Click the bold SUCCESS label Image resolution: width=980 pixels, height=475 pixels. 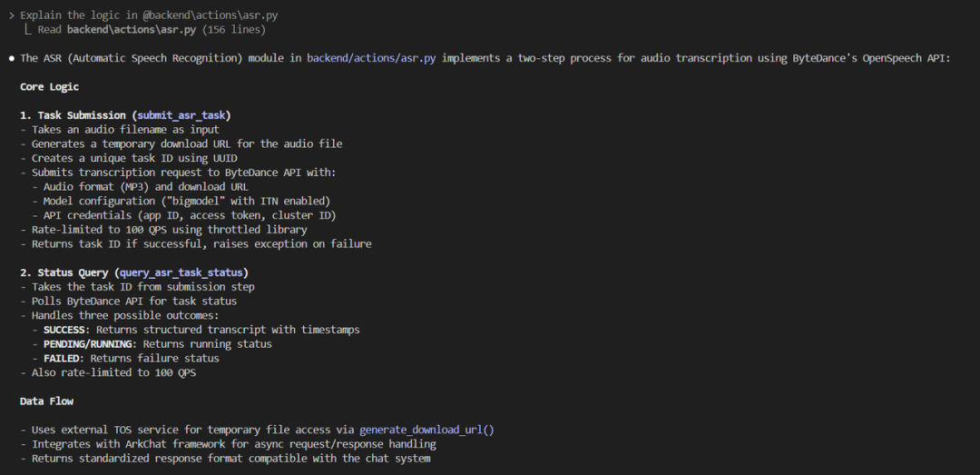point(67,329)
